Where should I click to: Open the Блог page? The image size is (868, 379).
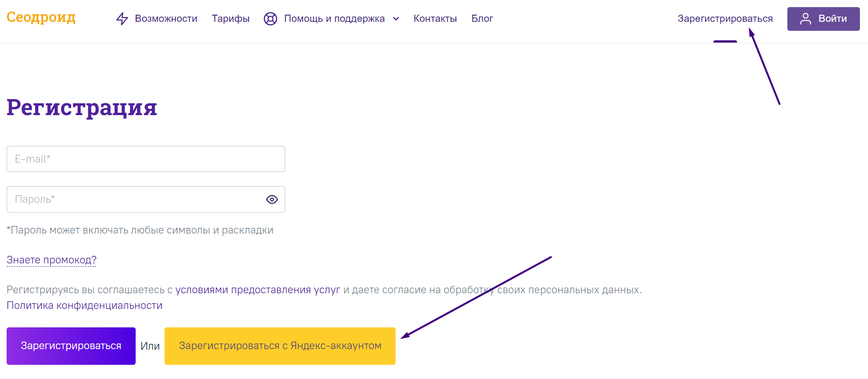[482, 18]
